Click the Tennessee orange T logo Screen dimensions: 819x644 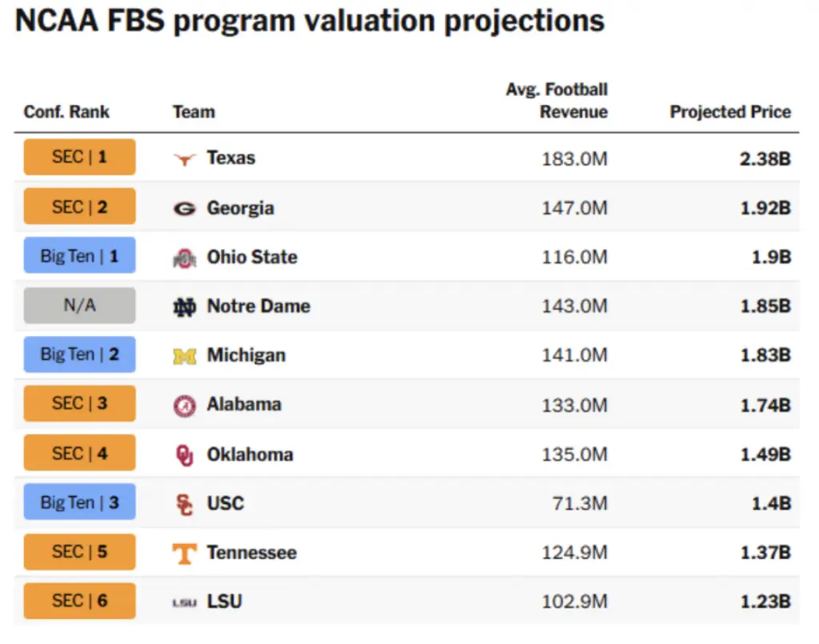184,553
